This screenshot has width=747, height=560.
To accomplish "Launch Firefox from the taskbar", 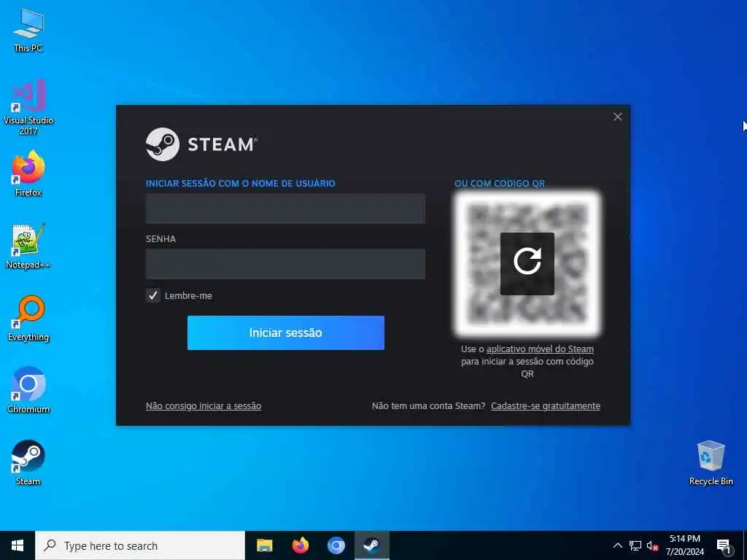I will pyautogui.click(x=300, y=545).
